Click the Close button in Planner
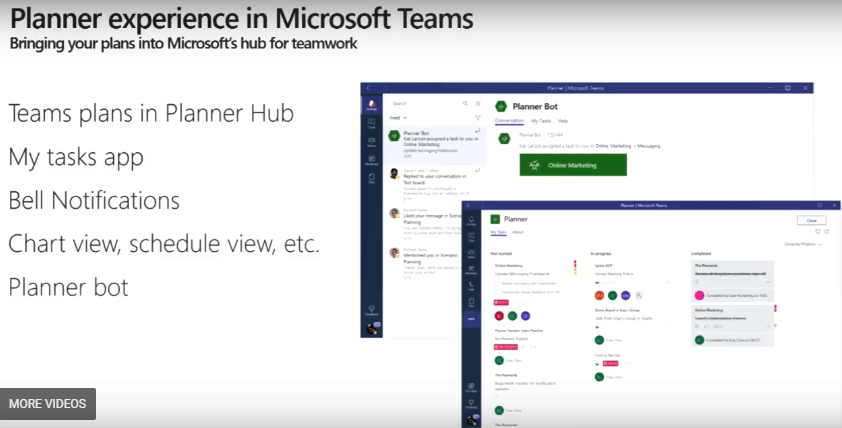The height and width of the screenshot is (428, 842). coord(811,220)
